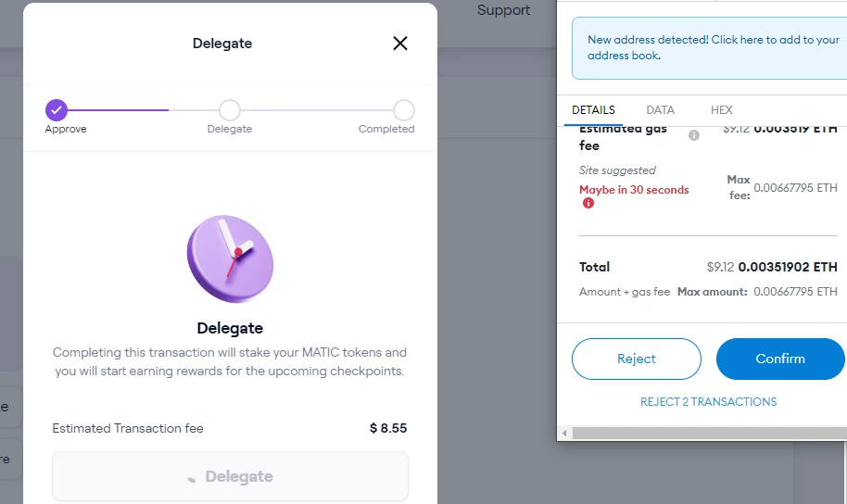Click the purple Approve checkmark step circle
The width and height of the screenshot is (847, 504).
57,110
